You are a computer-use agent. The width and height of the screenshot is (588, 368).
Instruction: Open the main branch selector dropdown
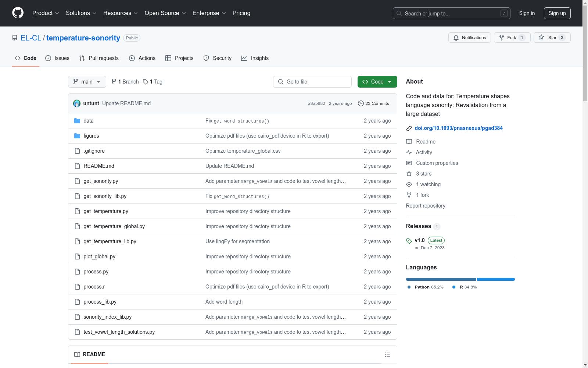[87, 82]
